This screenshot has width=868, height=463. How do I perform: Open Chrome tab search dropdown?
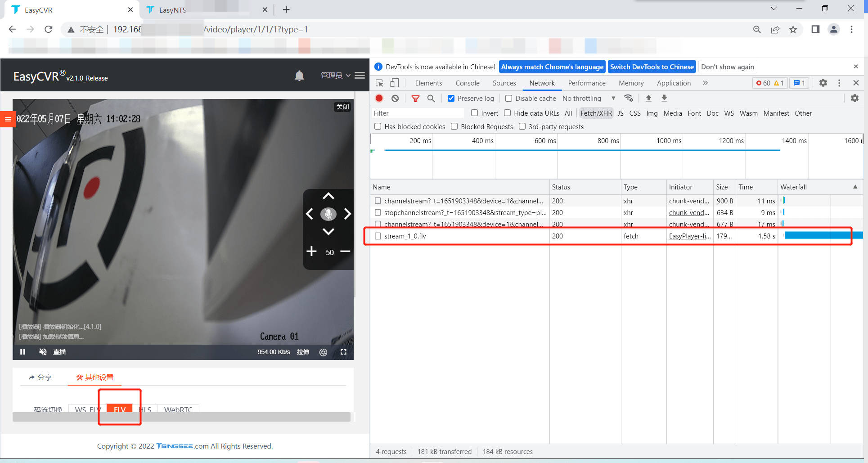(774, 9)
